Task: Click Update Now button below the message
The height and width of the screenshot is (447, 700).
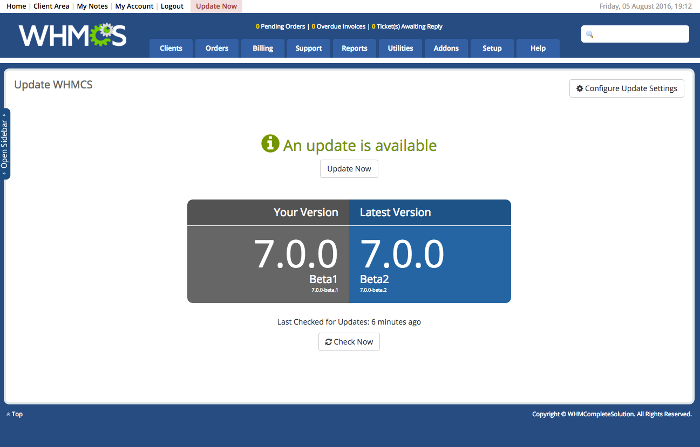Action: 349,169
